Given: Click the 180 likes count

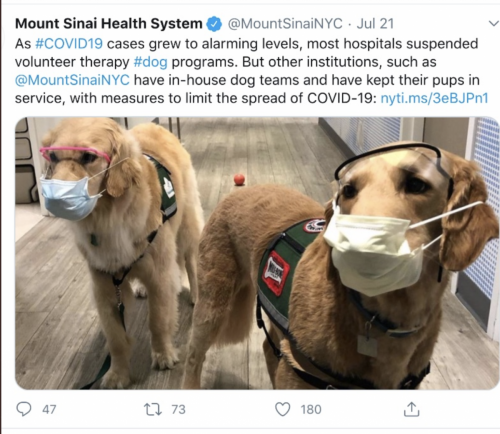Looking at the screenshot, I should click(x=311, y=409).
